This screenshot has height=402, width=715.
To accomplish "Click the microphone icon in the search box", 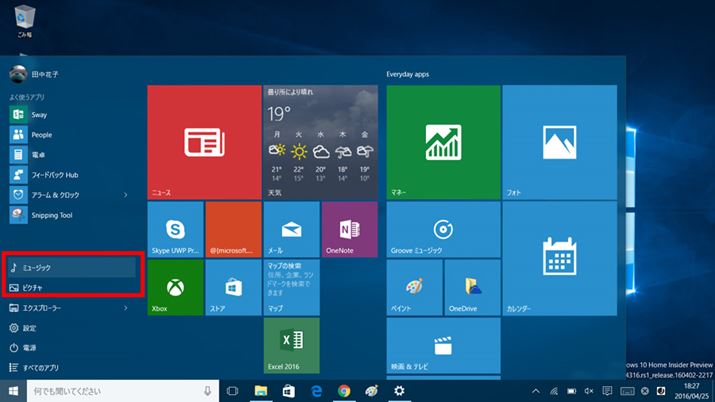I will tap(207, 391).
